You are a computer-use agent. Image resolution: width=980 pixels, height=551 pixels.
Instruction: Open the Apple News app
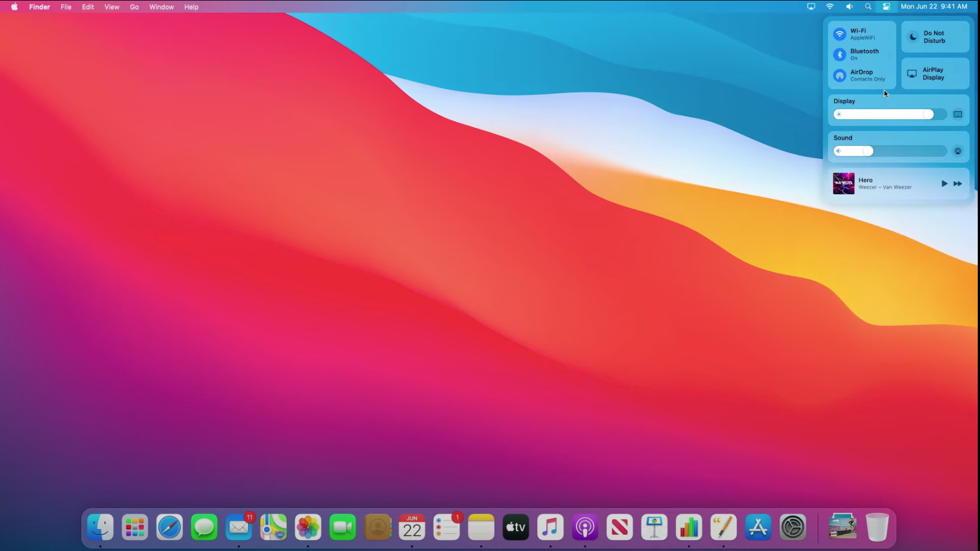click(x=620, y=527)
